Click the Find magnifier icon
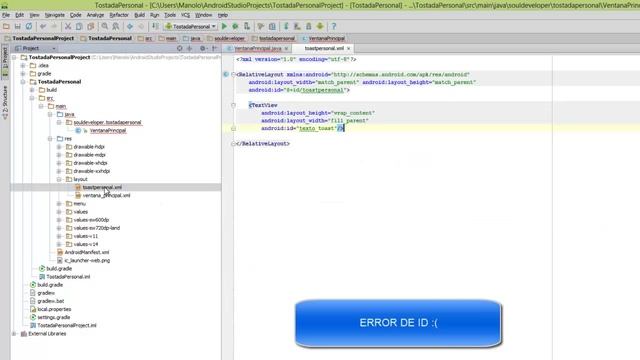The height and width of the screenshot is (360, 640). pyautogui.click(x=105, y=27)
